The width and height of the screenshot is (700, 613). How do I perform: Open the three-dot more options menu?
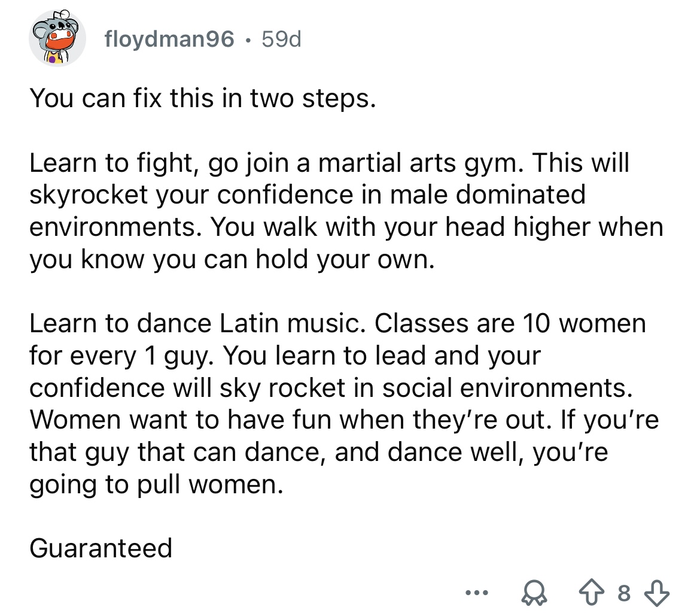pyautogui.click(x=477, y=593)
